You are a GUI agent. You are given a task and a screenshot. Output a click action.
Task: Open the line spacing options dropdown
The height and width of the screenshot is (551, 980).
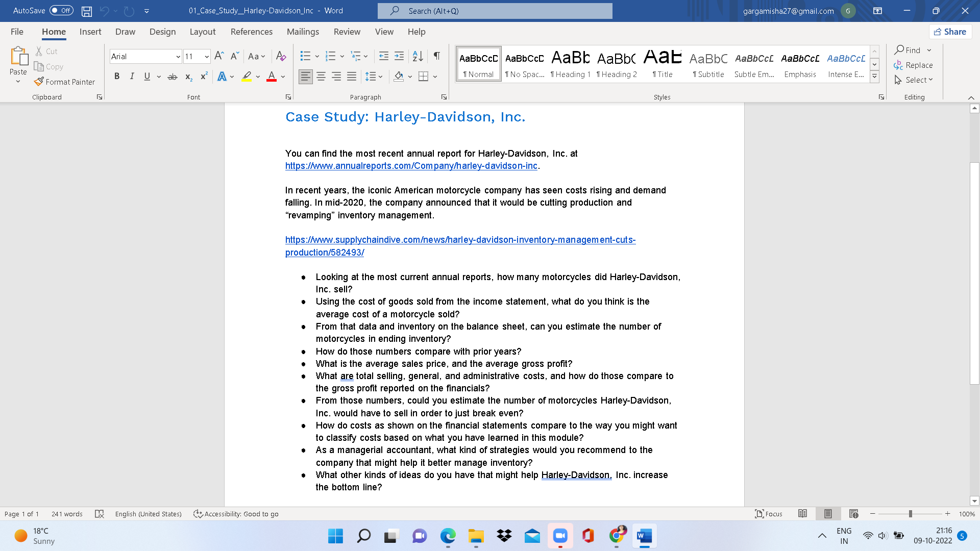(381, 77)
